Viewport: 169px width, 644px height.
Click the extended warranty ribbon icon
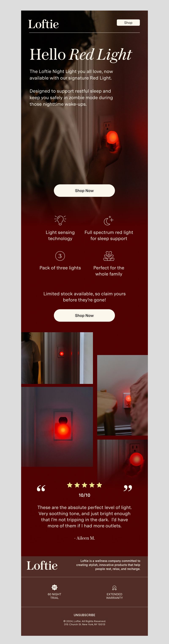114,588
